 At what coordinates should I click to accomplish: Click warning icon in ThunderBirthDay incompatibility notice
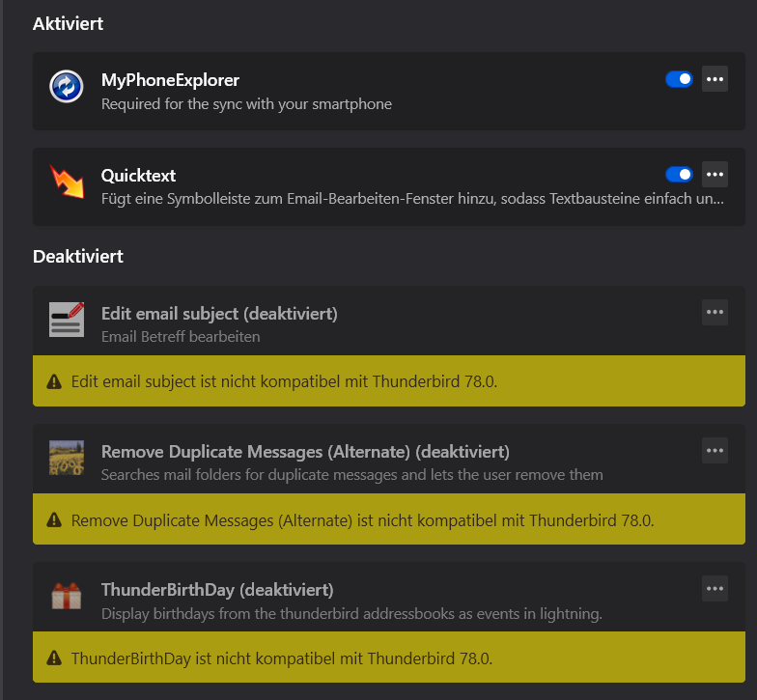(54, 659)
